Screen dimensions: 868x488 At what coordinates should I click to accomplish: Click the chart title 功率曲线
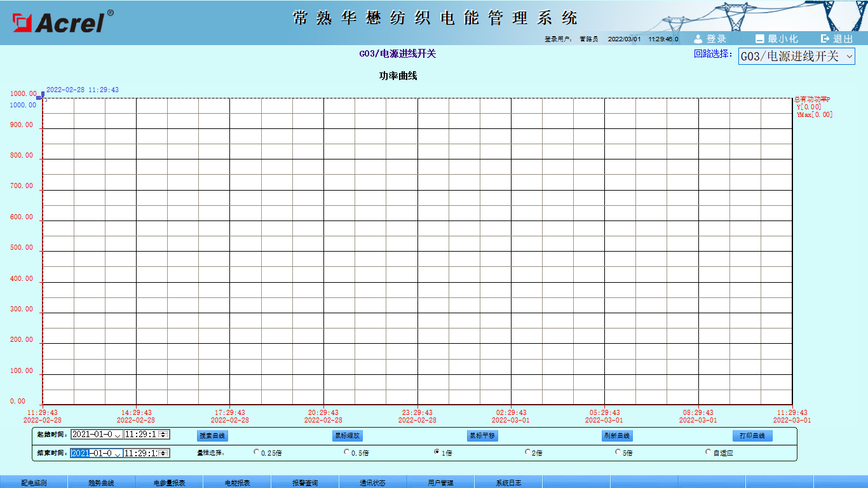398,76
